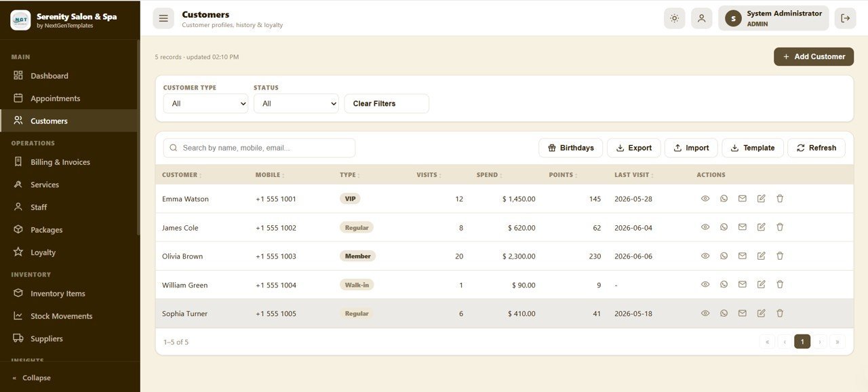View Emma Watson's profile via eye icon

705,199
